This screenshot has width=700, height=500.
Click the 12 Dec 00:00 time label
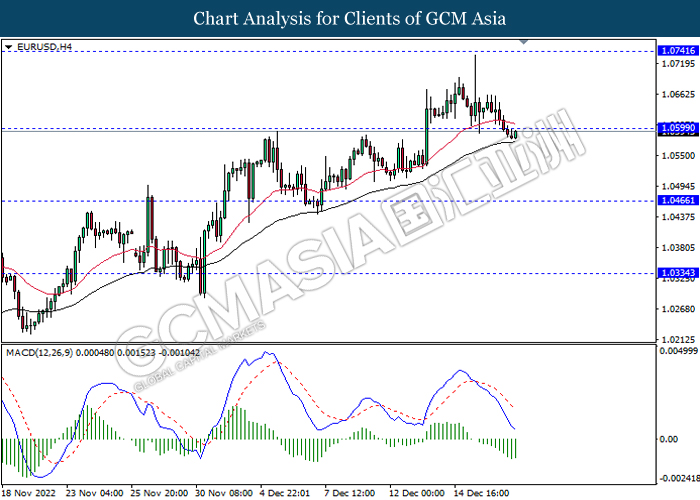pos(417,493)
